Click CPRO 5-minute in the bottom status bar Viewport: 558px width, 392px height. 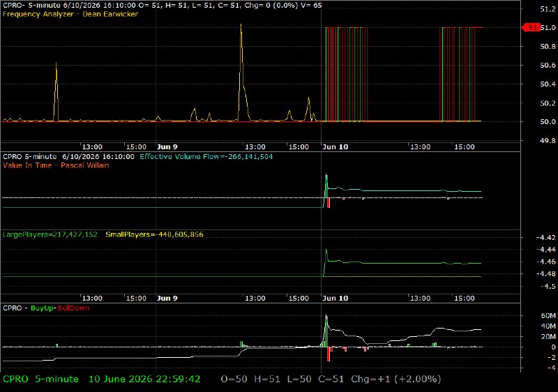tap(40, 379)
